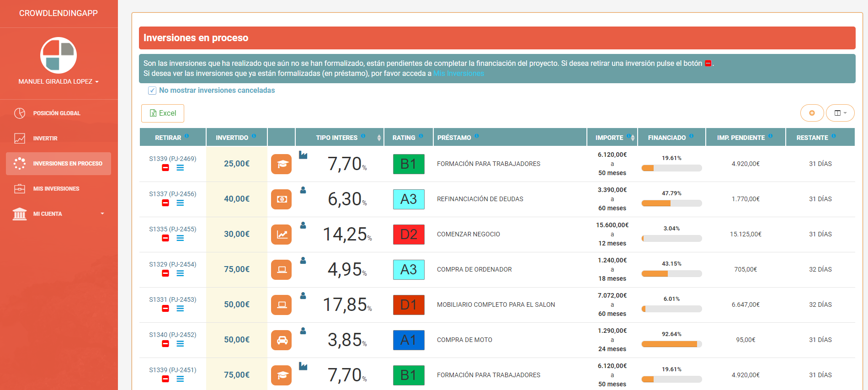Viewport: 868px width, 390px height.
Task: Click red withdraw icon for S1340 (PJ-2452)
Action: point(165,344)
